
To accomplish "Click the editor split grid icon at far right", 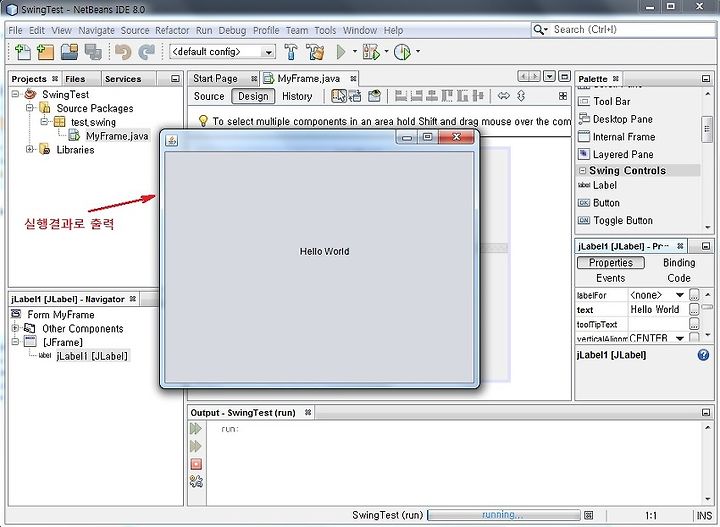I will coord(563,96).
